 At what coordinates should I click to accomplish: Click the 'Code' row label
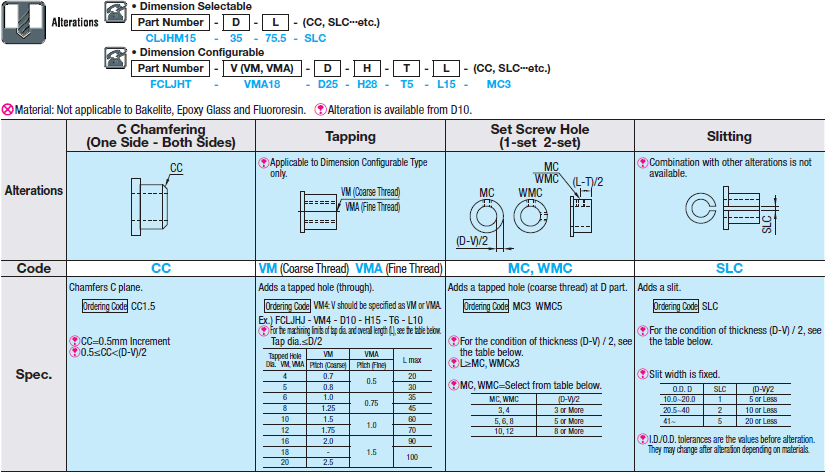point(34,268)
